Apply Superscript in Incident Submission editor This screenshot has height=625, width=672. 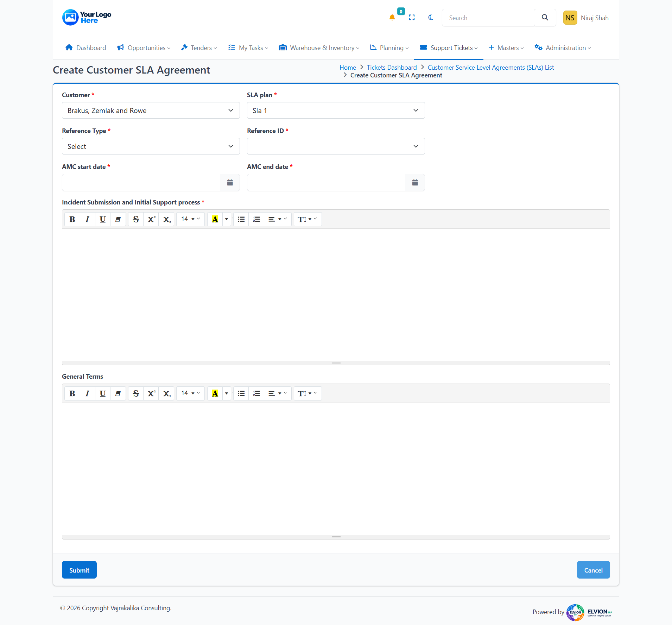pos(151,219)
